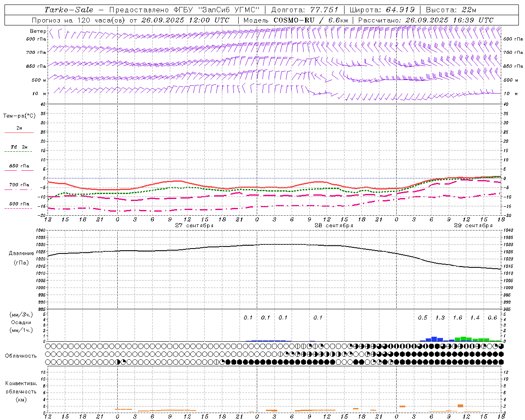The image size is (525, 420).
Task: Click the tallest green precipitation bar
Action: click(463, 339)
